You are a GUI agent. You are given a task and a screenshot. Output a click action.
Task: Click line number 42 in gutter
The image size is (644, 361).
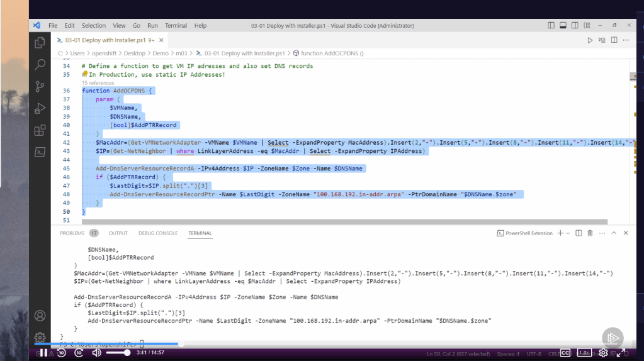pyautogui.click(x=66, y=142)
